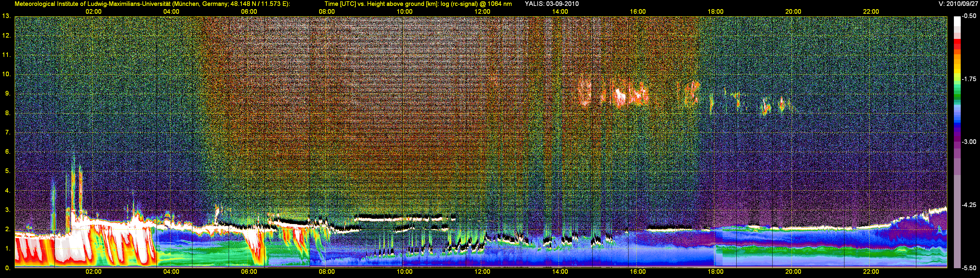Click the 20:00 label on the bottom time axis
980x278 pixels.
(793, 271)
